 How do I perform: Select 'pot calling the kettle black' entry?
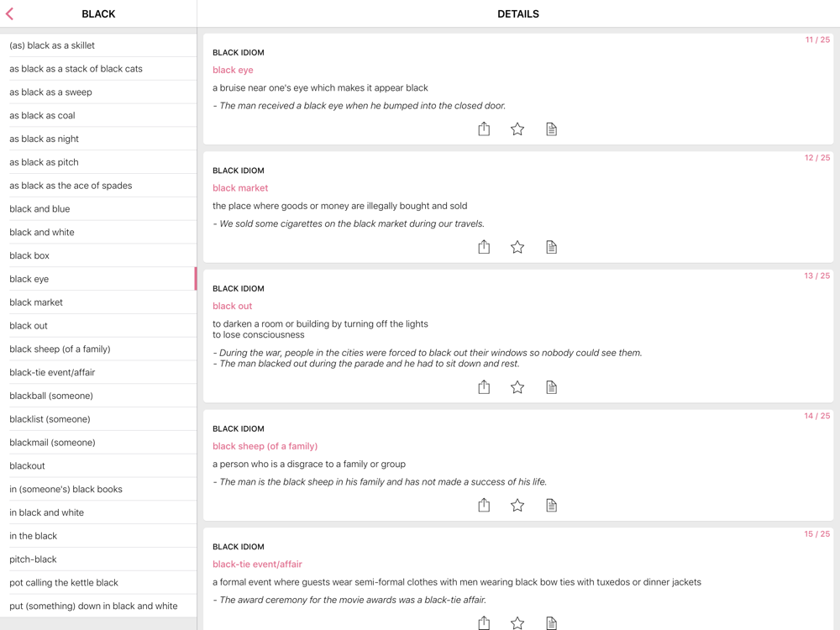64,583
